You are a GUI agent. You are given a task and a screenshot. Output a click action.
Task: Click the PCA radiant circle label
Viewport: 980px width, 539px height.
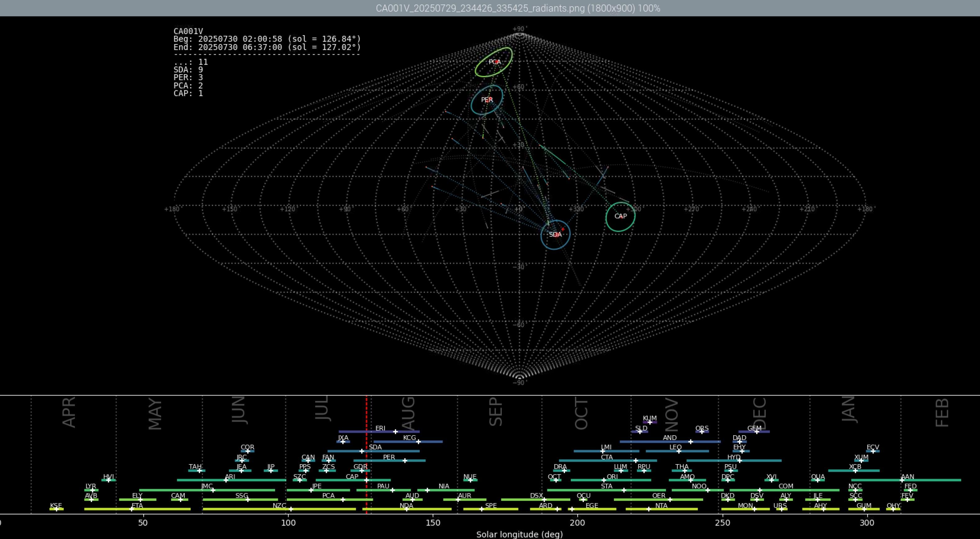495,62
